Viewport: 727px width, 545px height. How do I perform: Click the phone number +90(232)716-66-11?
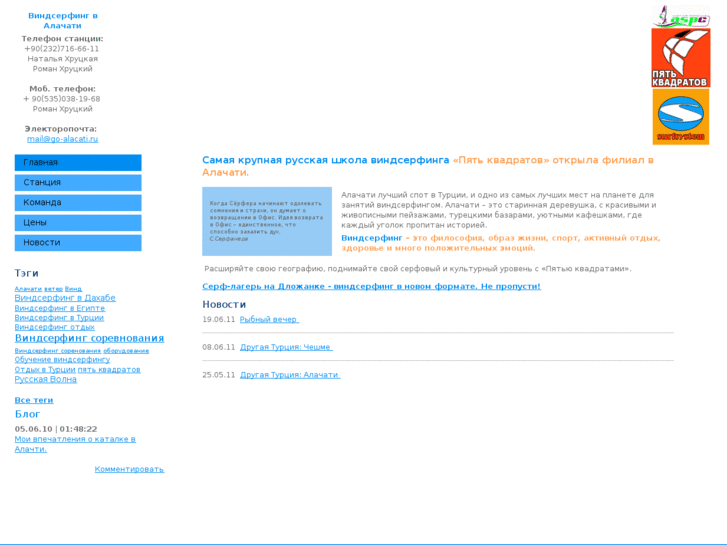(x=62, y=49)
